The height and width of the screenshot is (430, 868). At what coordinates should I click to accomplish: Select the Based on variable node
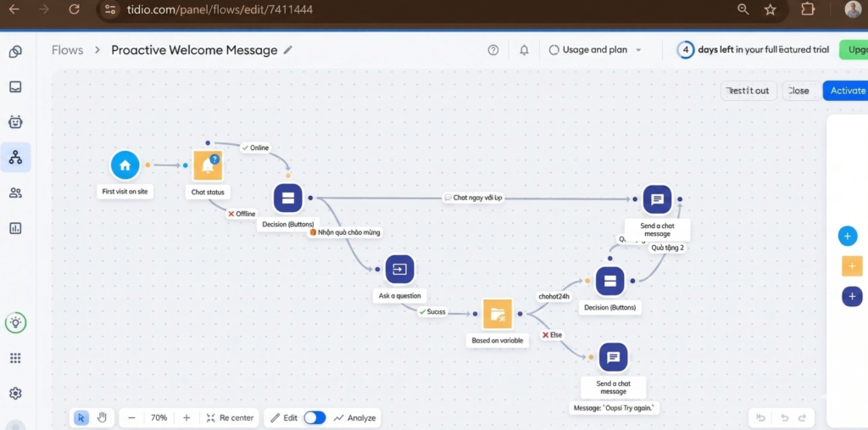coord(498,314)
